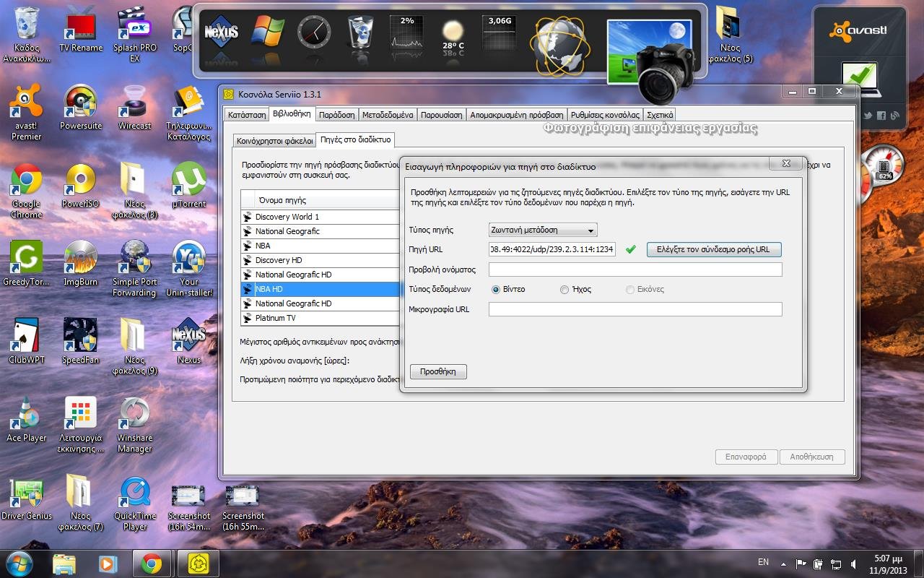Viewport: 924px width, 578px height.
Task: Click the Serviio taskbar button
Action: click(x=197, y=563)
